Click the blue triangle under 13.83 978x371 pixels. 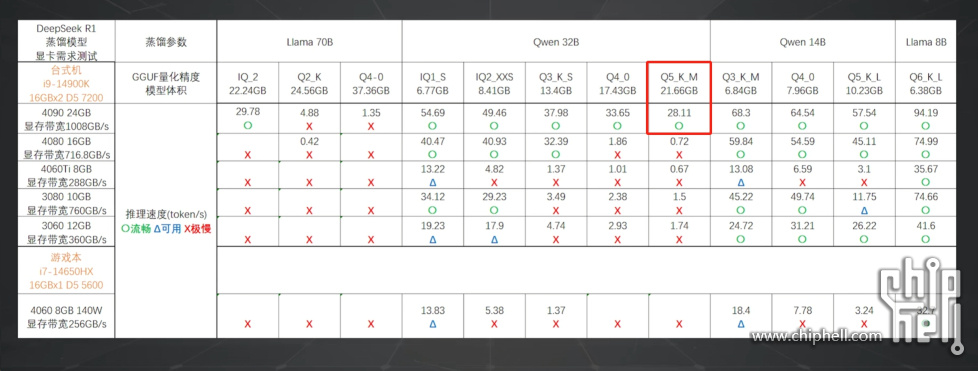[433, 324]
